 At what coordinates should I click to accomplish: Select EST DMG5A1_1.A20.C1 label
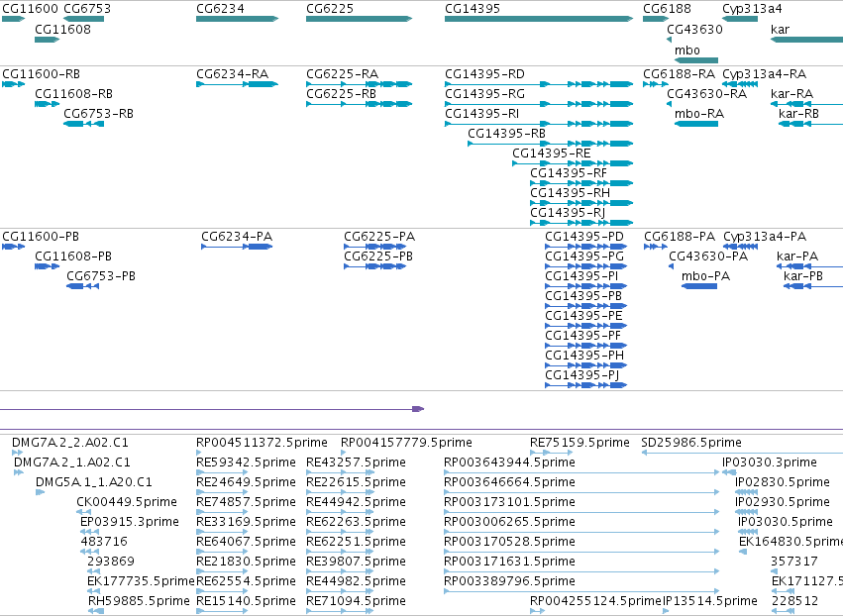[94, 482]
